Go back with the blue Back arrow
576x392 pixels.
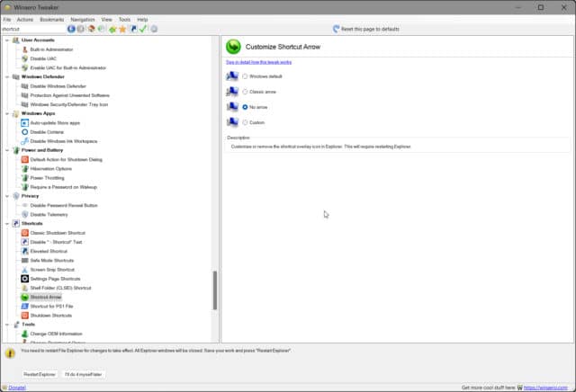[x=71, y=29]
